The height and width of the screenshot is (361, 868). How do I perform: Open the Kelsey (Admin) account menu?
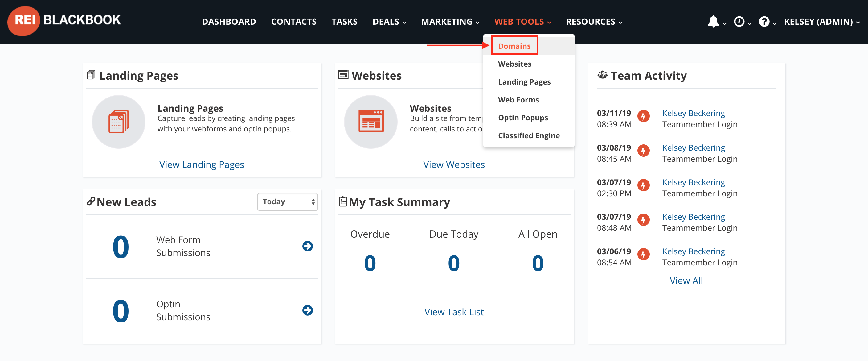pyautogui.click(x=821, y=22)
